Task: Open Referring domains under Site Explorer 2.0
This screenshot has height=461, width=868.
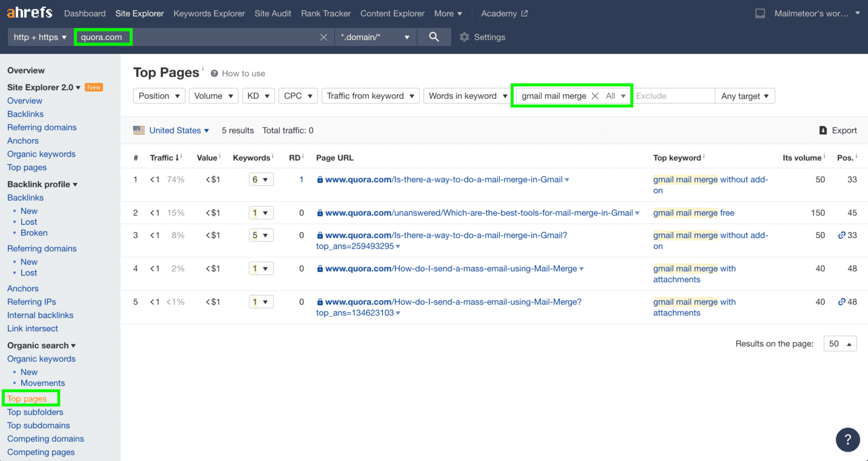Action: (x=42, y=127)
